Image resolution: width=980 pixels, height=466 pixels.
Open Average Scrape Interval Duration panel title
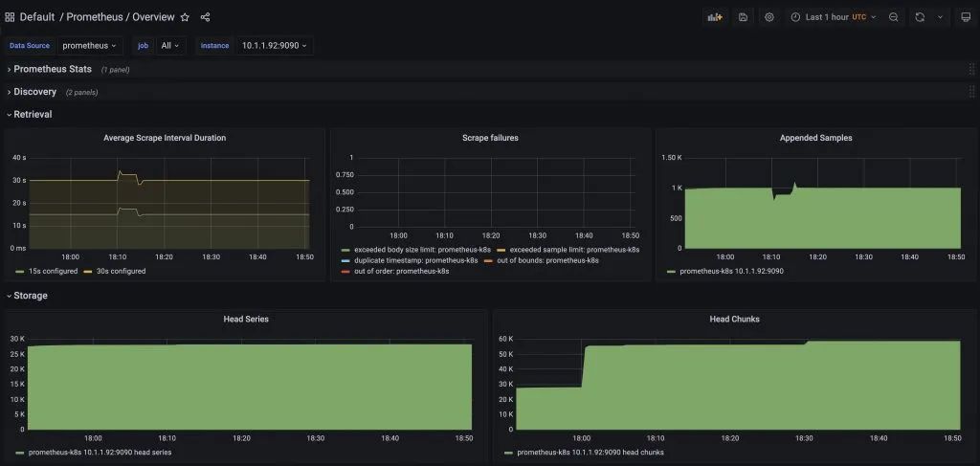[x=165, y=138]
